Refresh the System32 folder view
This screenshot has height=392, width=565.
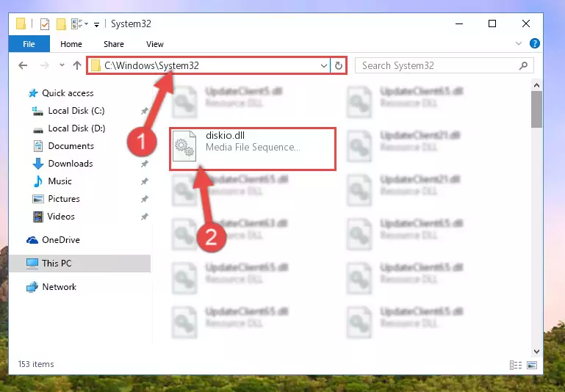coord(339,65)
